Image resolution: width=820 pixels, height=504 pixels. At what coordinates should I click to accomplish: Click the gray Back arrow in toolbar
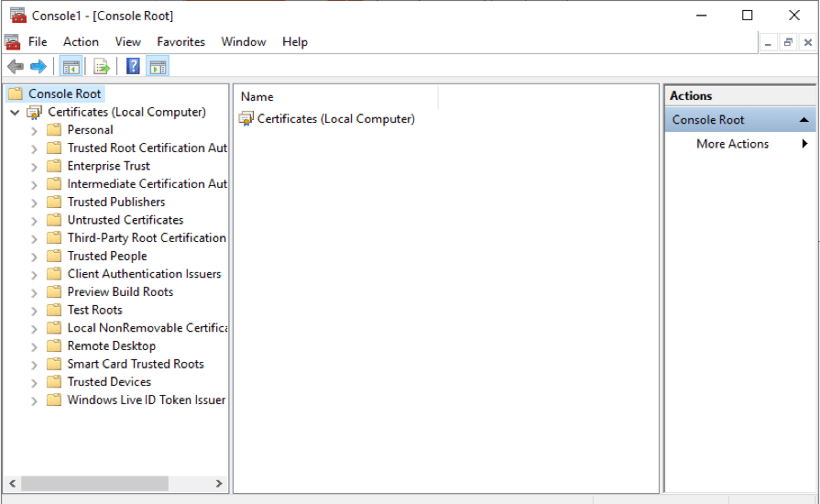coord(15,66)
